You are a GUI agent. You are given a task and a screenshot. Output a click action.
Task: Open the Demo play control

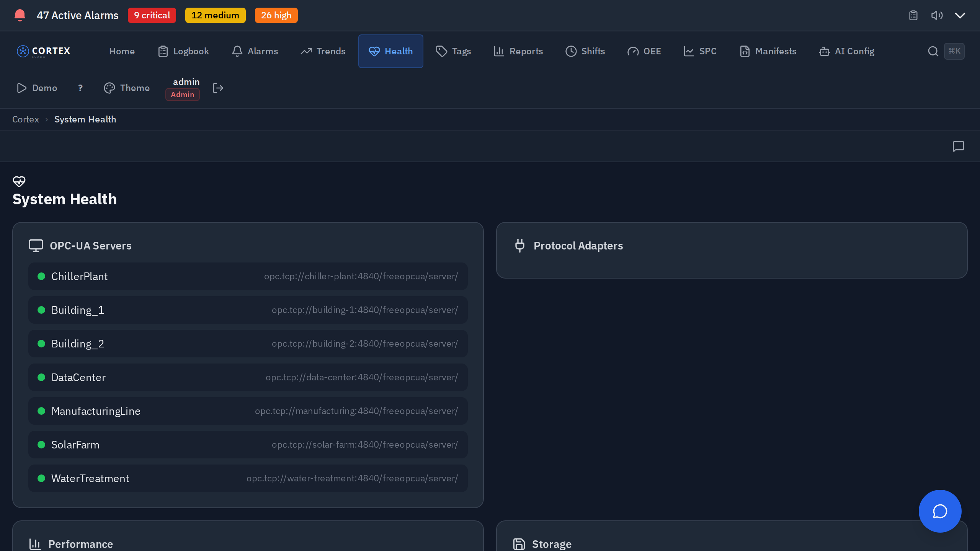[37, 88]
